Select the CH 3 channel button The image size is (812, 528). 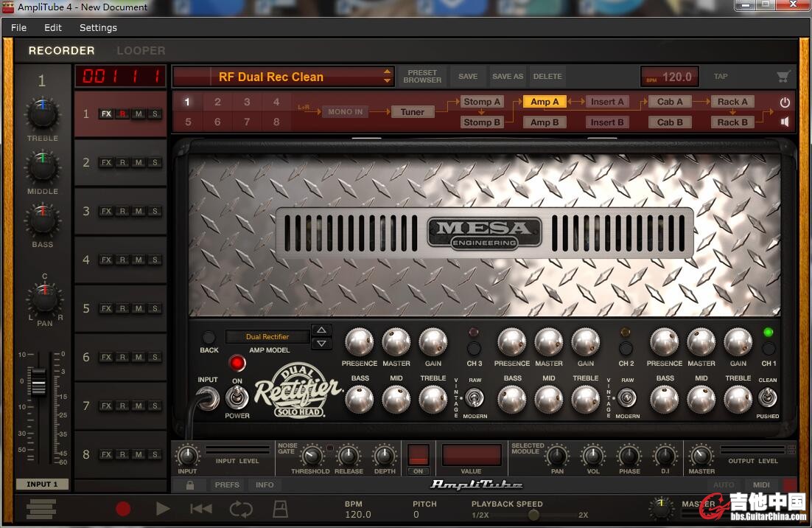click(474, 347)
